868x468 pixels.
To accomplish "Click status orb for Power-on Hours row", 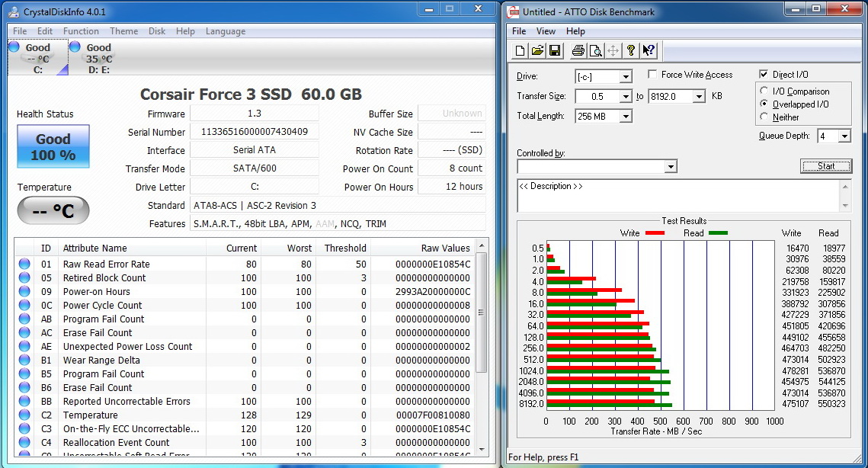I will (x=24, y=291).
